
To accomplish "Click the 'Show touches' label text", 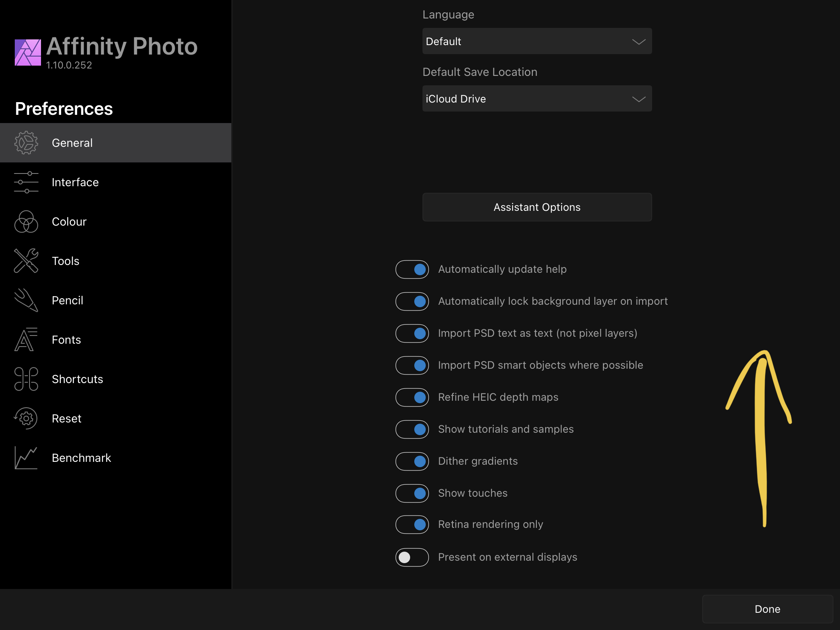I will point(472,493).
